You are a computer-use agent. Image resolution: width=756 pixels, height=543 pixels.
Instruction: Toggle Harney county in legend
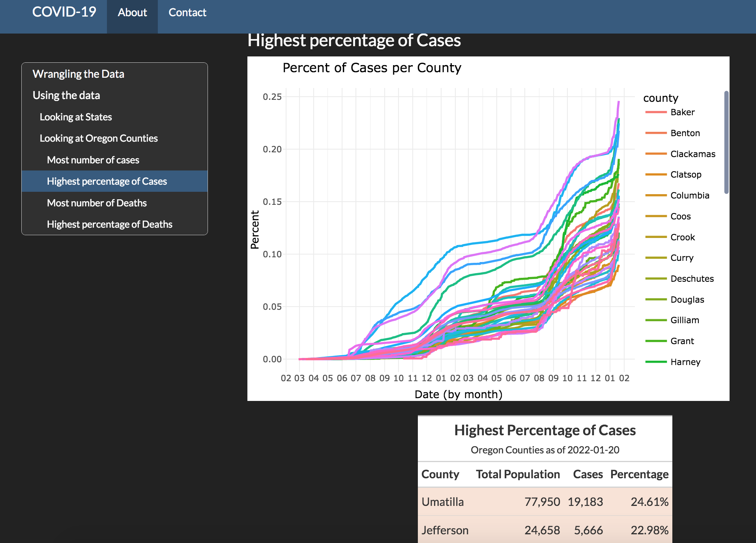point(685,362)
